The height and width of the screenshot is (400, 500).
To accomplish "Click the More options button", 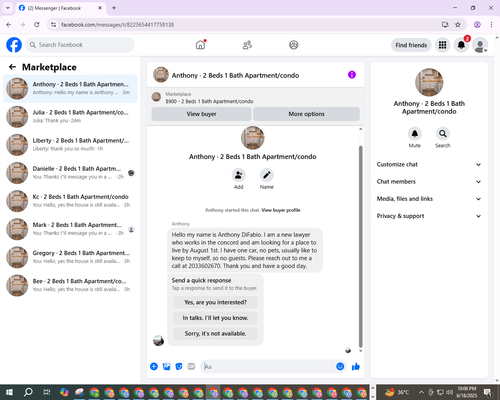I will coord(306,114).
